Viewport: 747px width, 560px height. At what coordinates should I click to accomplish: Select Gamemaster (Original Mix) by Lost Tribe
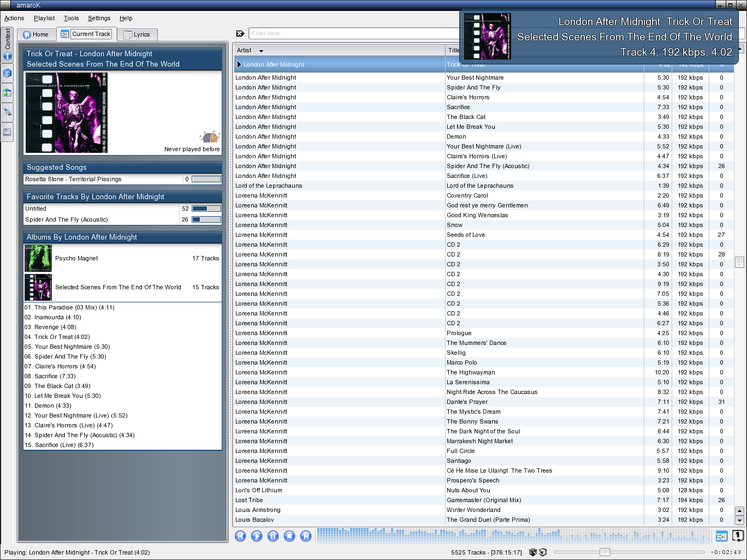(484, 500)
